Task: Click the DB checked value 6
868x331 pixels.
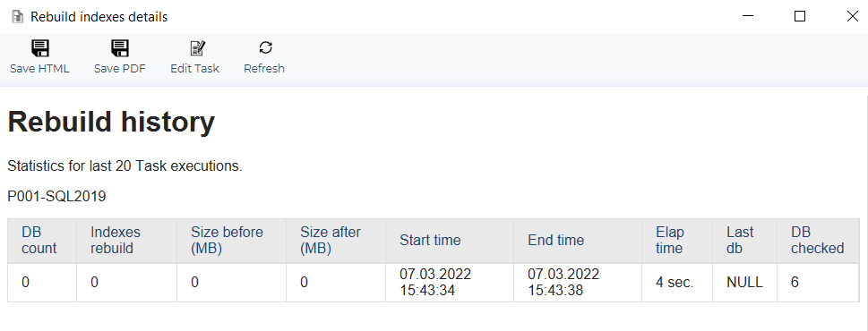Action: point(795,283)
